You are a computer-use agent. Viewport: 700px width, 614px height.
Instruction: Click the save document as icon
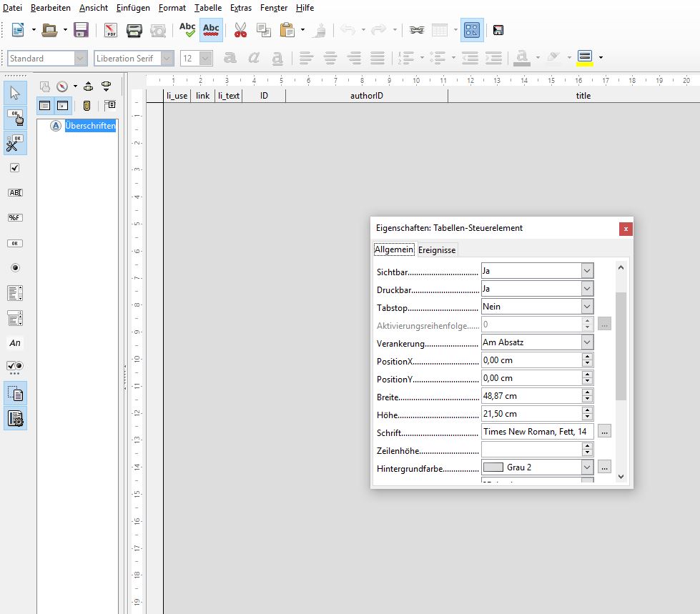click(498, 30)
